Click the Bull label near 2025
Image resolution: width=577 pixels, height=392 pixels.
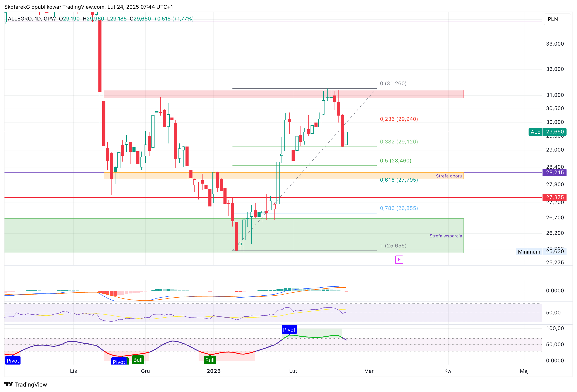(210, 360)
